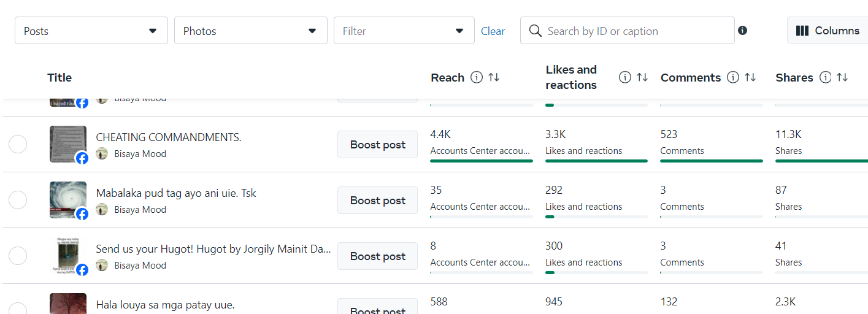The image size is (868, 314).
Task: Expand the Filter dropdown
Action: (x=404, y=31)
